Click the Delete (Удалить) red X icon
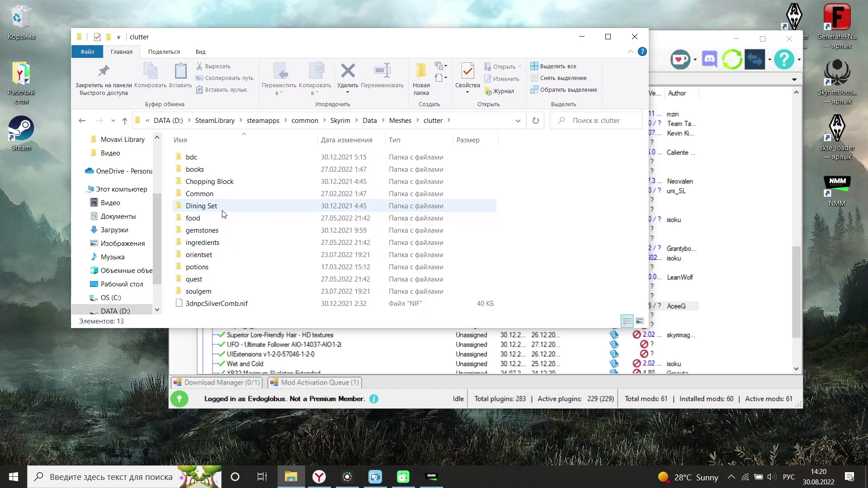The image size is (868, 488). pos(348,71)
